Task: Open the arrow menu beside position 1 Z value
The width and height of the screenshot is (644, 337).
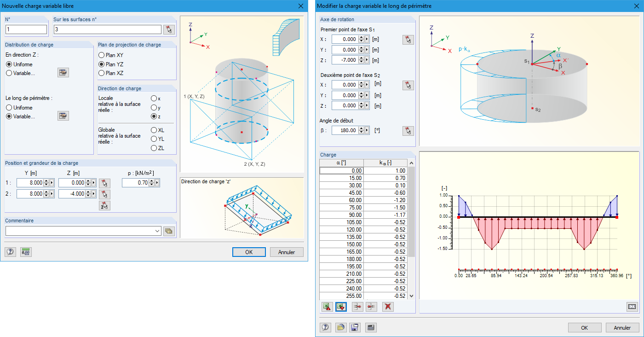Action: click(94, 183)
